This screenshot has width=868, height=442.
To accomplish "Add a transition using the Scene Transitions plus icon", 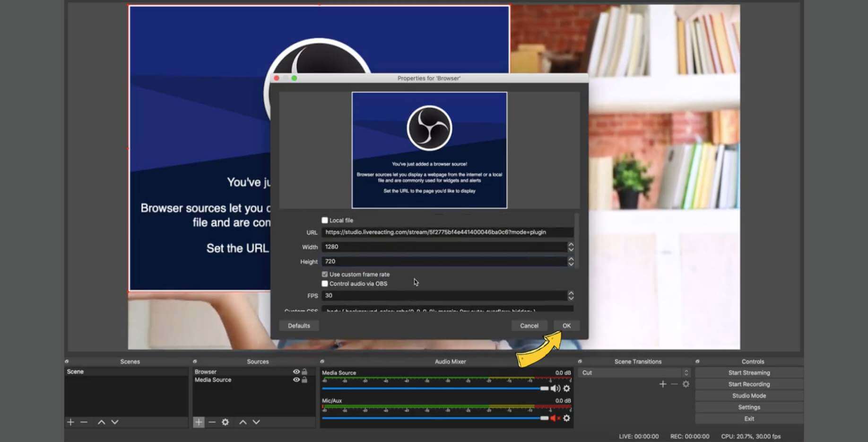I will pos(663,384).
